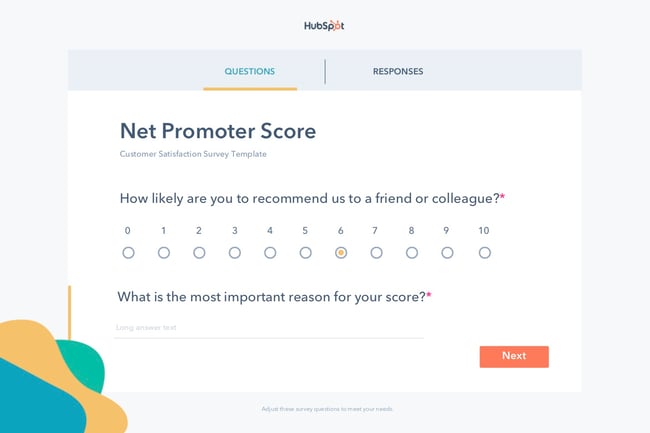Click the HubSpot logo at top

(325, 26)
